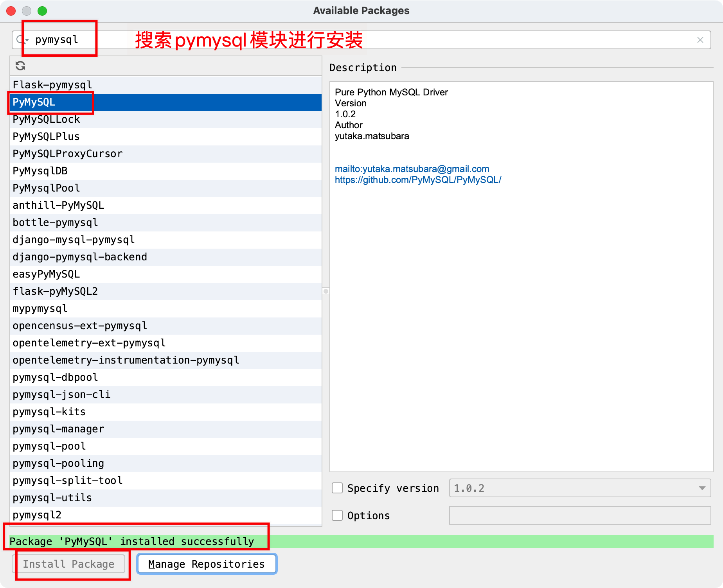Image resolution: width=723 pixels, height=588 pixels.
Task: Select the pymysql-split-tool package
Action: [166, 480]
